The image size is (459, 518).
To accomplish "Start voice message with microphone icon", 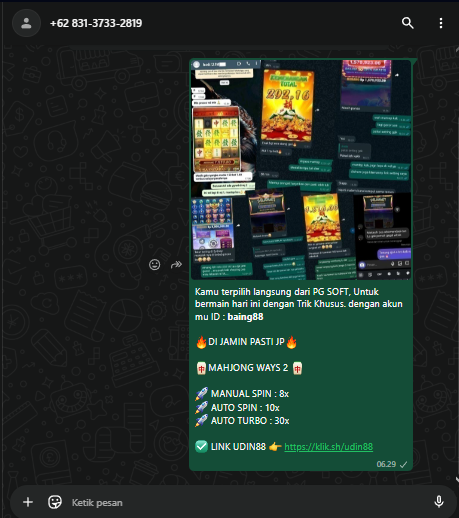I will click(x=439, y=502).
